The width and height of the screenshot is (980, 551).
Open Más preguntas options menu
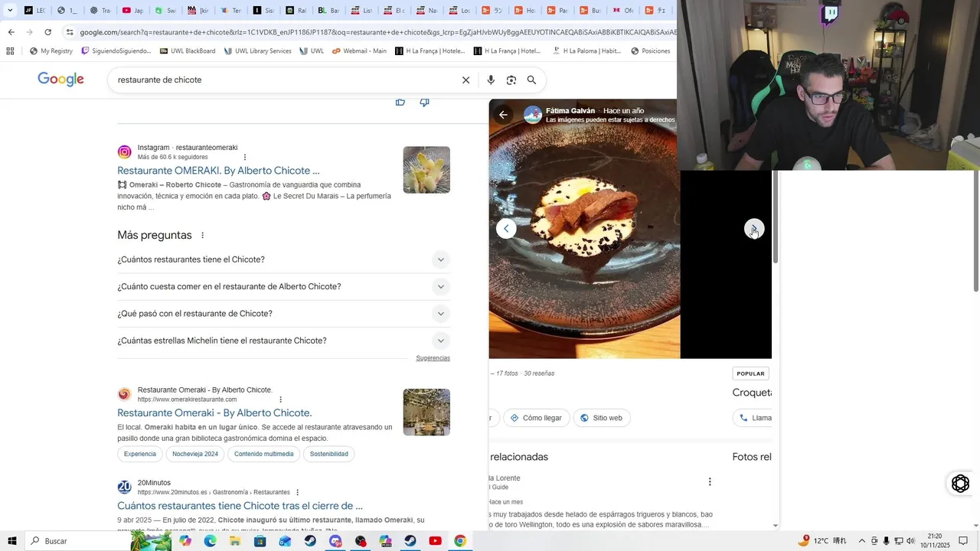(x=203, y=235)
